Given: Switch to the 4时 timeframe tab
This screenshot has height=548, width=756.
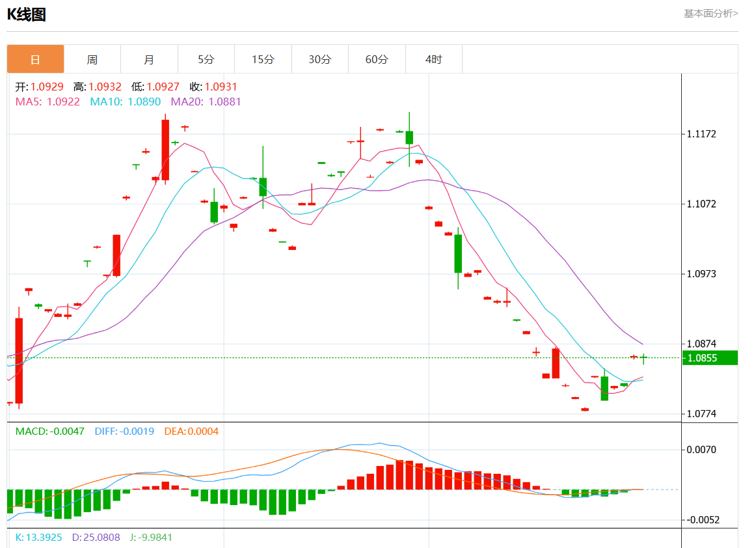Looking at the screenshot, I should [433, 59].
